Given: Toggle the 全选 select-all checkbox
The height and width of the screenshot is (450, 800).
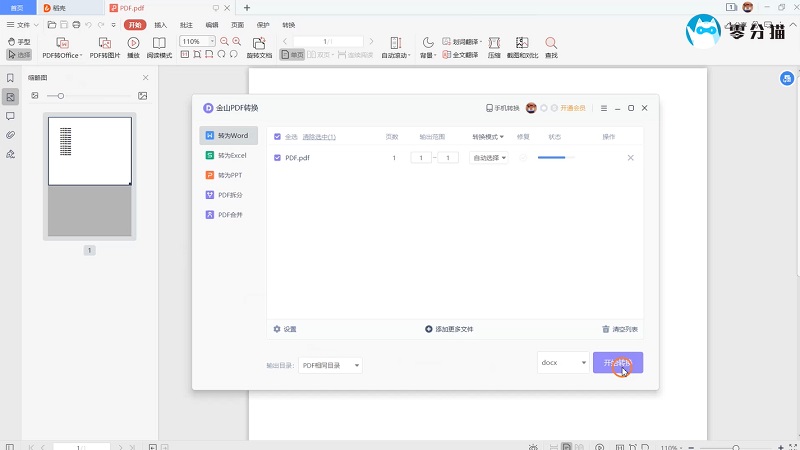Looking at the screenshot, I should pos(277,137).
